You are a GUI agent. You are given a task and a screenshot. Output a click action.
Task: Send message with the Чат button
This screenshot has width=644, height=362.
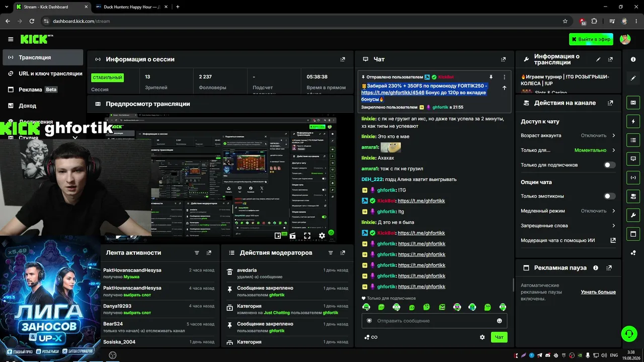[499, 337]
